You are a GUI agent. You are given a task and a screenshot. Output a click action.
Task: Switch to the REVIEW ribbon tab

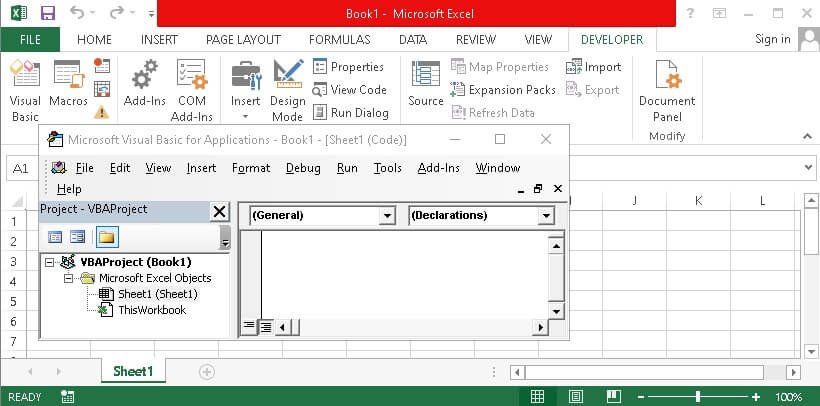(475, 39)
